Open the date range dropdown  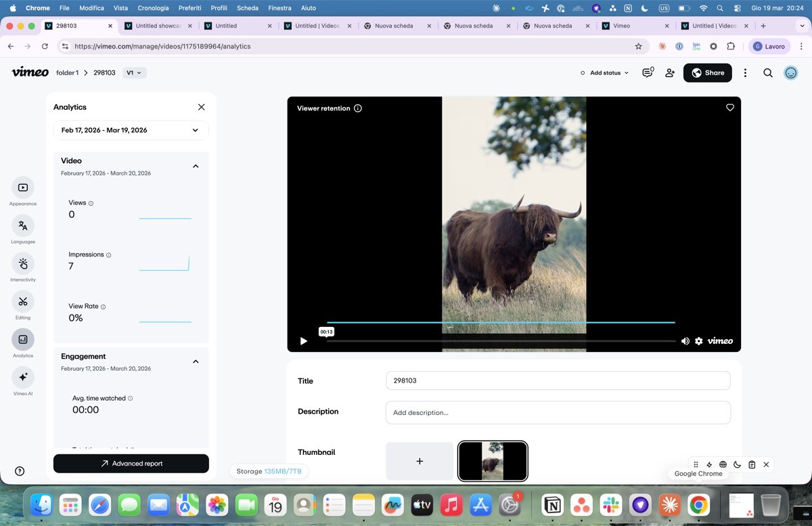coord(131,130)
